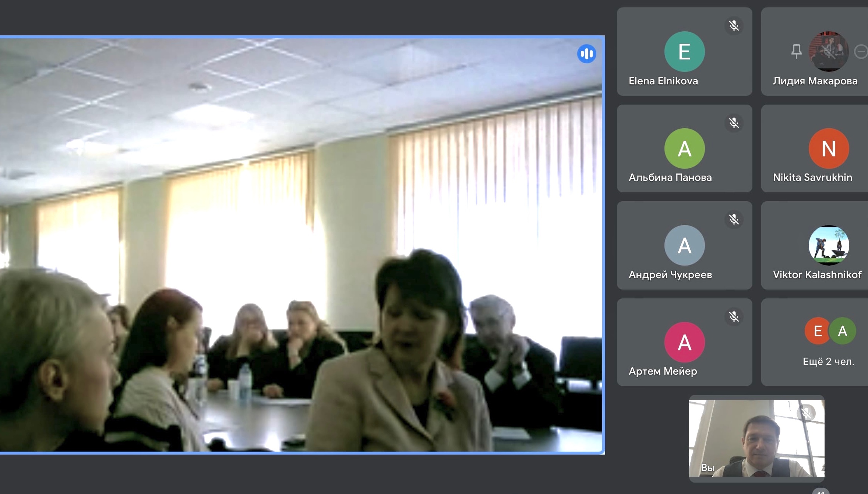
Task: Click Альбина Панова's green avatar
Action: pyautogui.click(x=684, y=148)
